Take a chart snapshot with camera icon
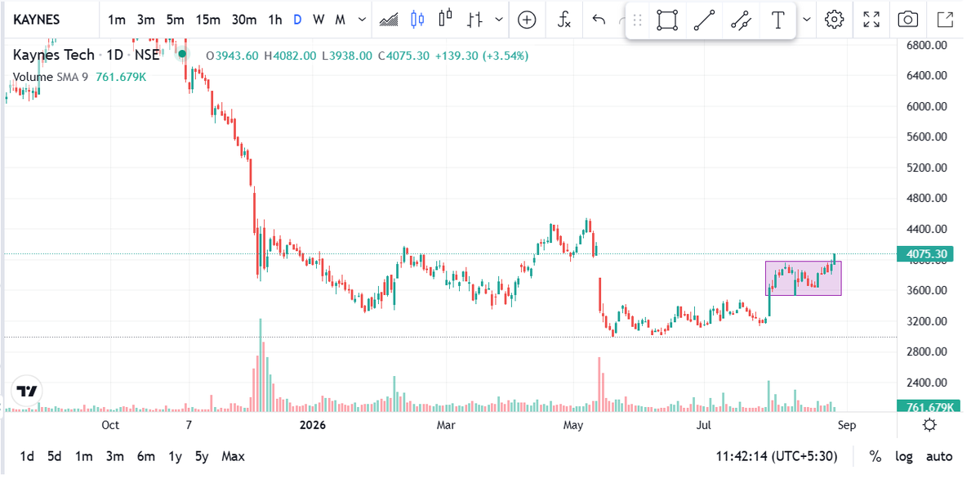Viewport: 980px width, 488px height. tap(907, 20)
